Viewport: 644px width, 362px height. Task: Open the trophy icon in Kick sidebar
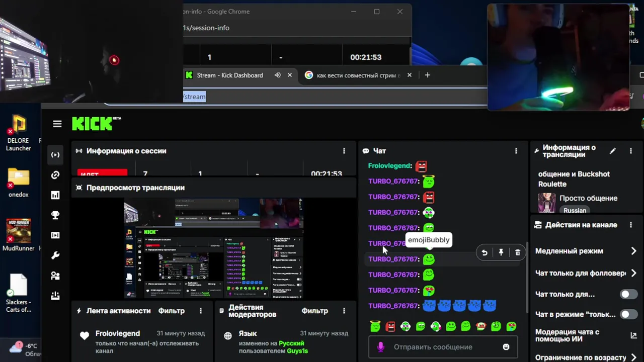pyautogui.click(x=55, y=215)
